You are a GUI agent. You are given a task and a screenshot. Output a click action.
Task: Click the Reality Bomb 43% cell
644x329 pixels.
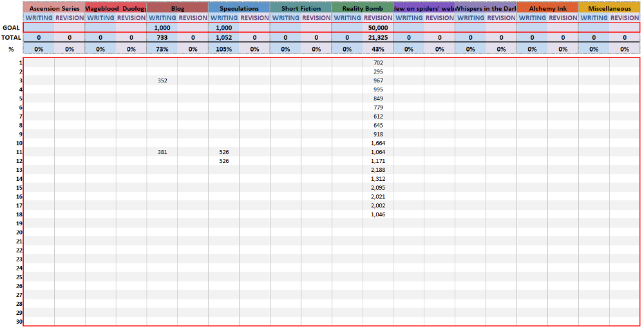coord(378,49)
